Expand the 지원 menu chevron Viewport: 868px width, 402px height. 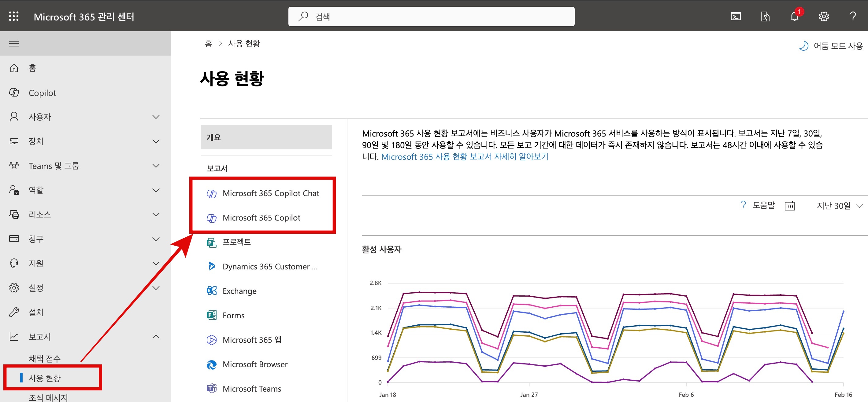coord(156,263)
